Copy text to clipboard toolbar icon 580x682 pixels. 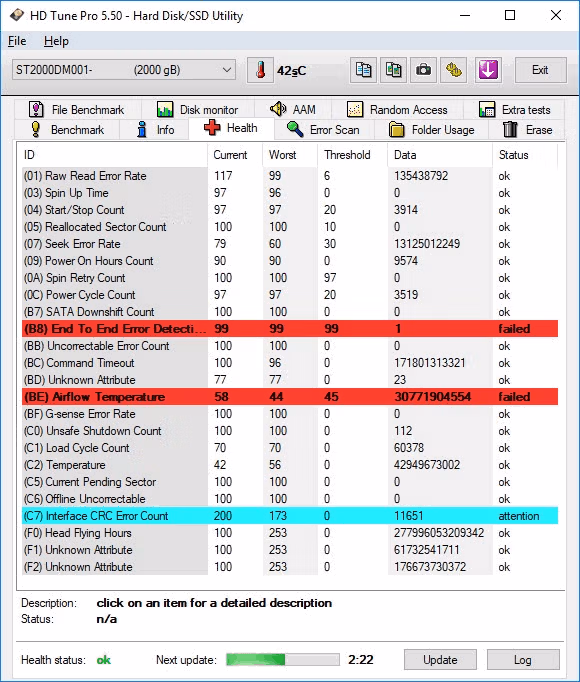tap(363, 70)
